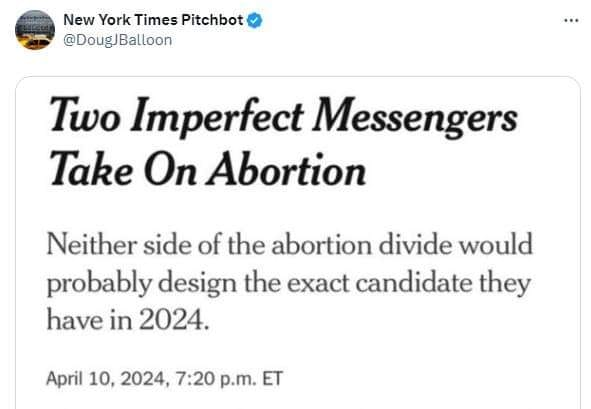The height and width of the screenshot is (409, 591).
Task: Click the word 'divide' in the subheading
Action: click(x=414, y=245)
